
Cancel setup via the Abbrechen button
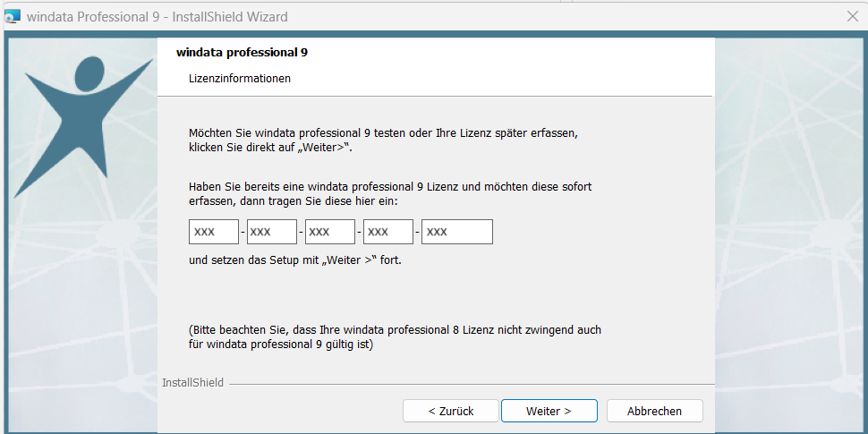click(655, 411)
